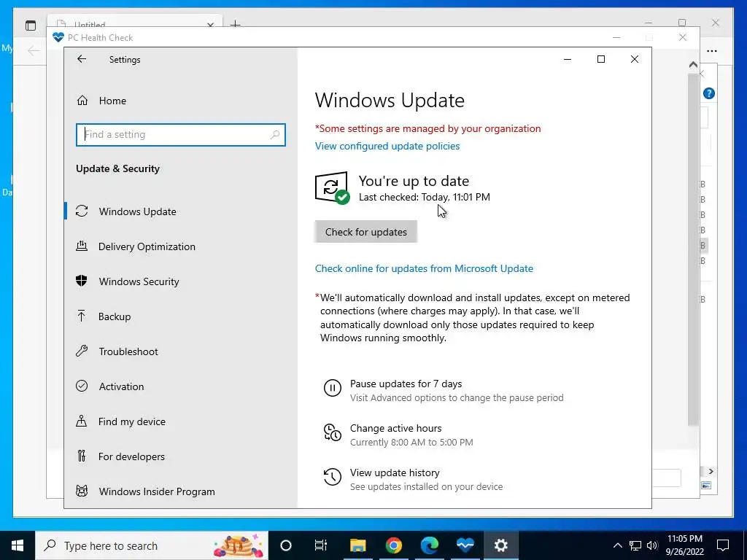Click the Windows Update page heading
Screen dimensions: 747x560
(390, 101)
